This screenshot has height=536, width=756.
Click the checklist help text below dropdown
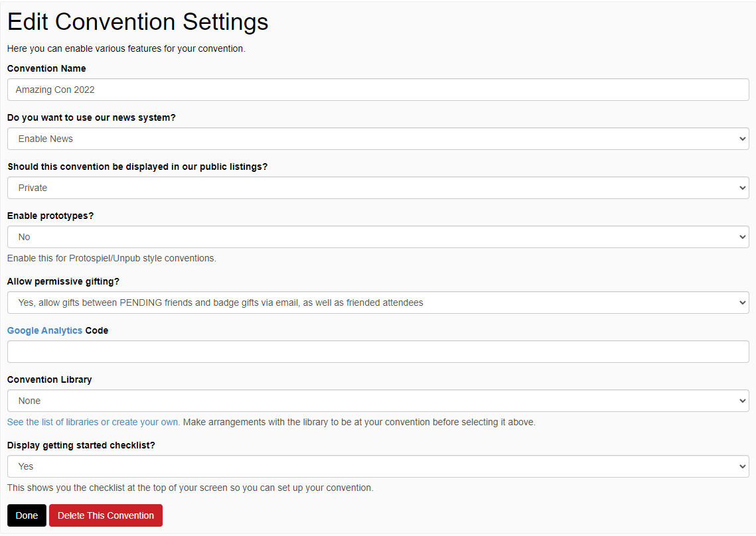[x=190, y=488]
